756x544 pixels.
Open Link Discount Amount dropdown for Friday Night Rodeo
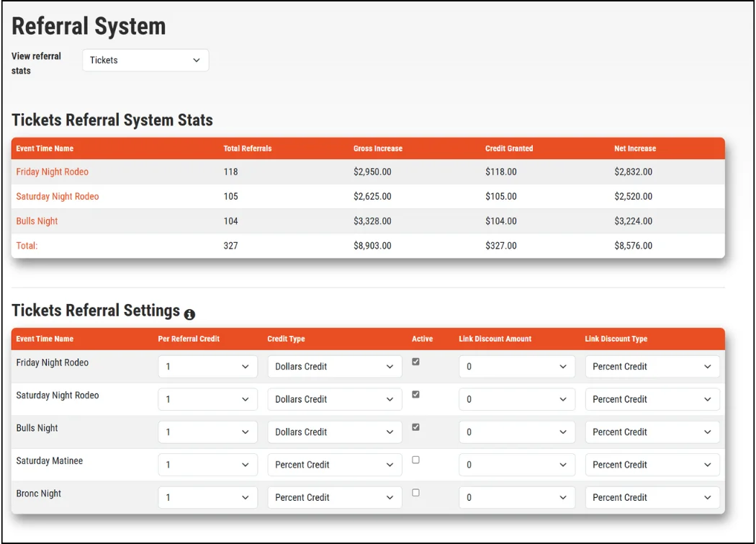[517, 367]
